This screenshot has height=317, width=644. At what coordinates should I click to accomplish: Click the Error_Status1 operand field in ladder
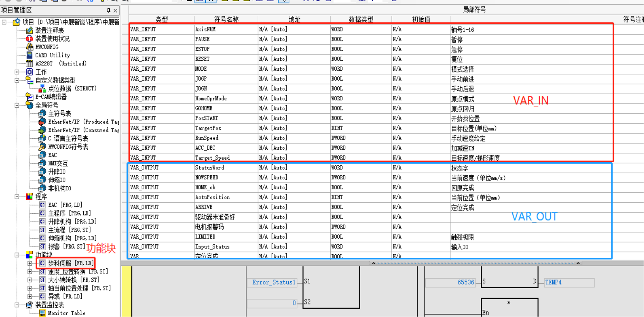tap(272, 282)
